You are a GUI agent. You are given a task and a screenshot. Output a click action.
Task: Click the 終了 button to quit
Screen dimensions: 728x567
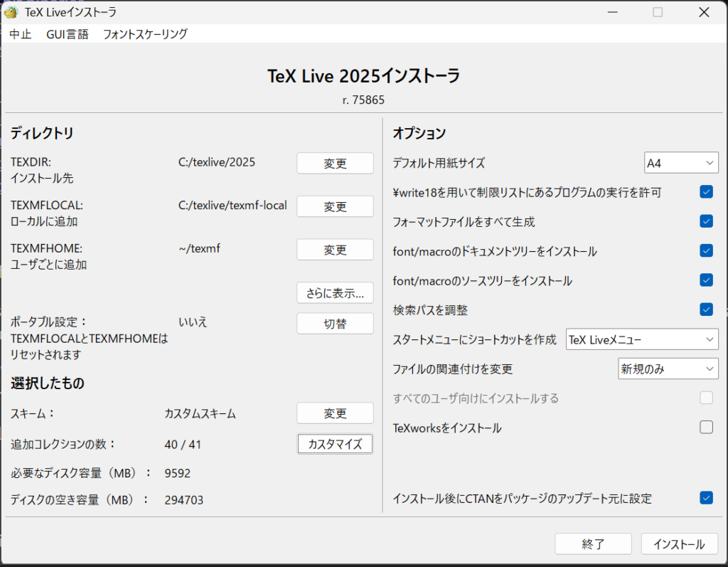pos(593,544)
